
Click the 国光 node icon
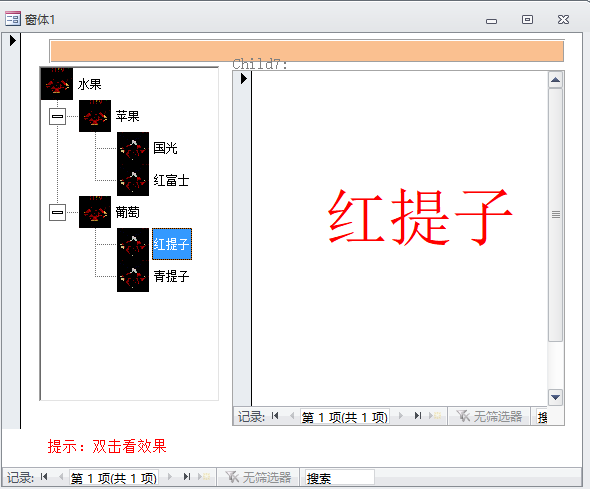coord(133,148)
